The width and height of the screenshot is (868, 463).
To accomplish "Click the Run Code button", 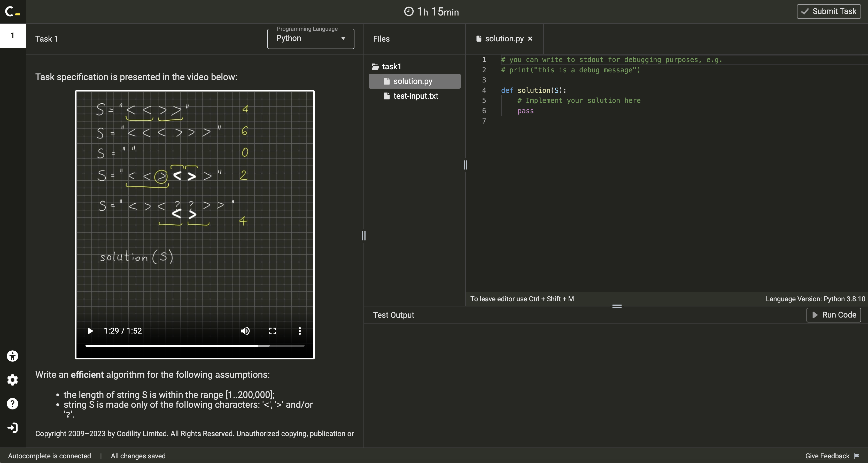I will (x=833, y=315).
